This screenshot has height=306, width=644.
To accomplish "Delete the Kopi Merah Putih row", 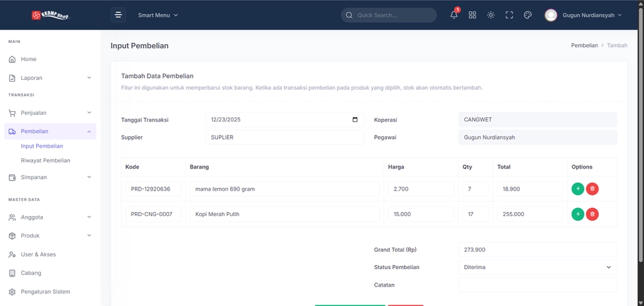I will 592,214.
